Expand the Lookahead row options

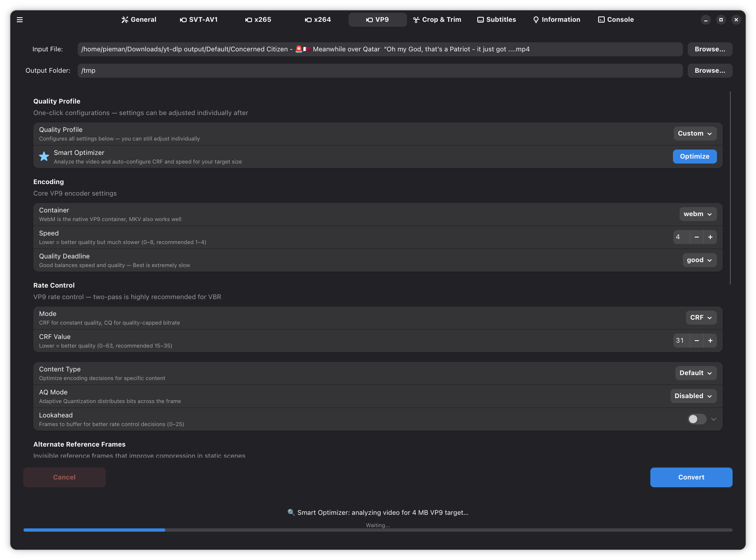(x=714, y=419)
